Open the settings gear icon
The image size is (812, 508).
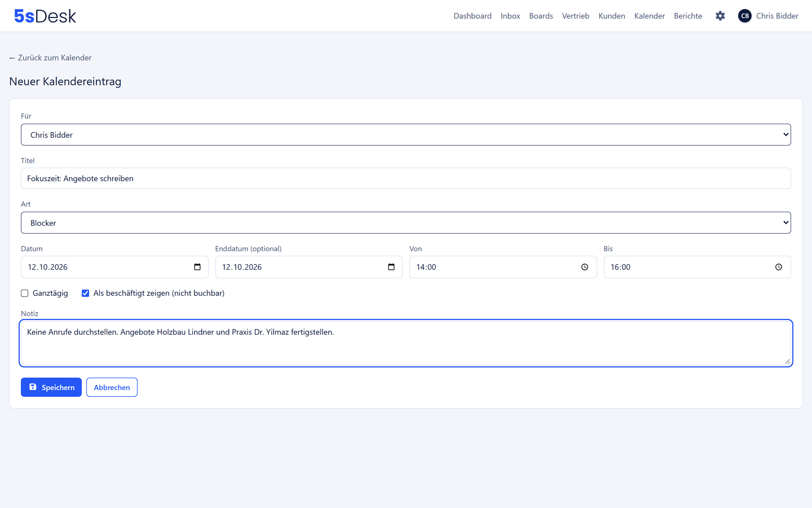(x=720, y=16)
